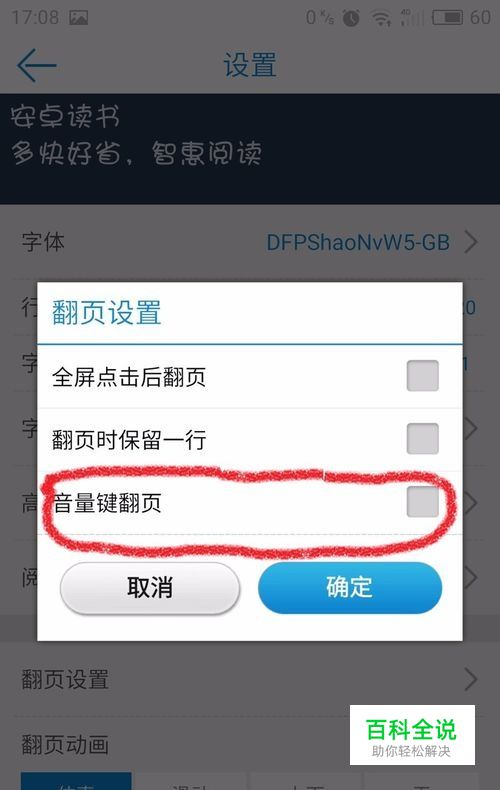Tap the alarm clock status icon
Viewport: 500px width, 790px height.
(351, 18)
